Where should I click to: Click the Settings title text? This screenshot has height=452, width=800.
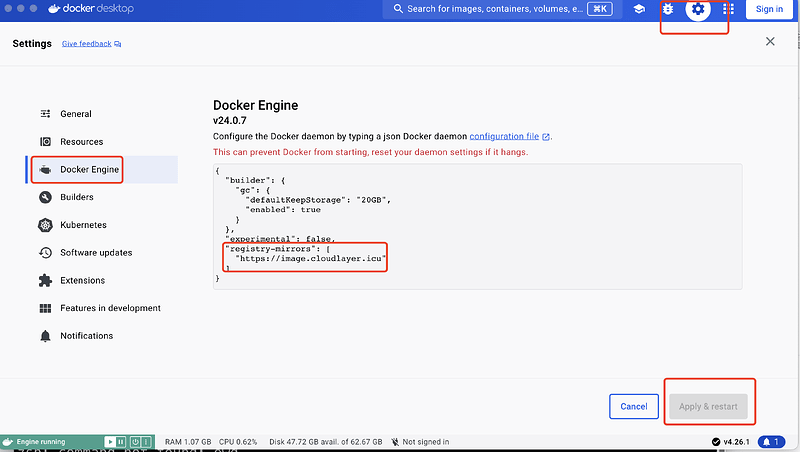(32, 43)
